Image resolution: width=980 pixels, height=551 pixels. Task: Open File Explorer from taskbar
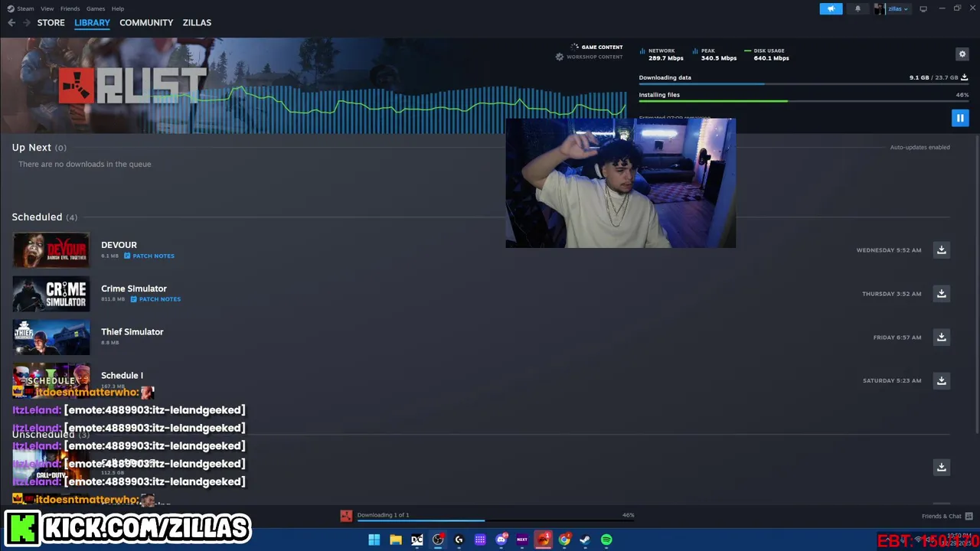(x=396, y=540)
